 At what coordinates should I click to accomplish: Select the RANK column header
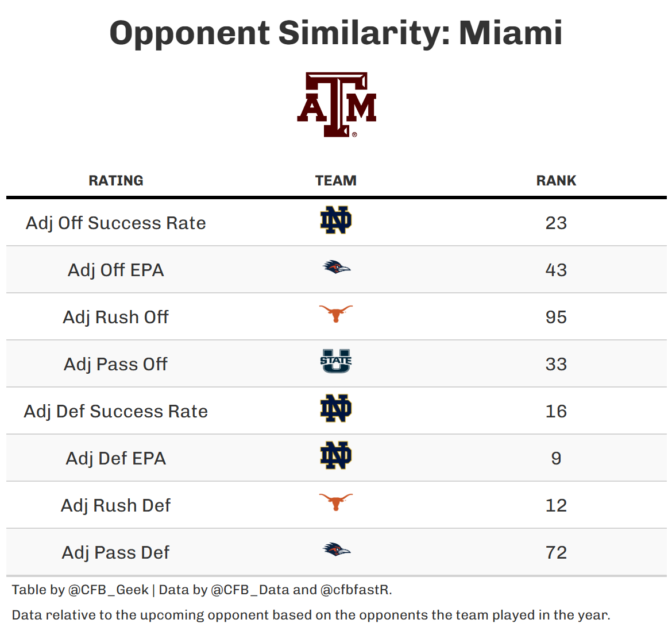coord(556,181)
